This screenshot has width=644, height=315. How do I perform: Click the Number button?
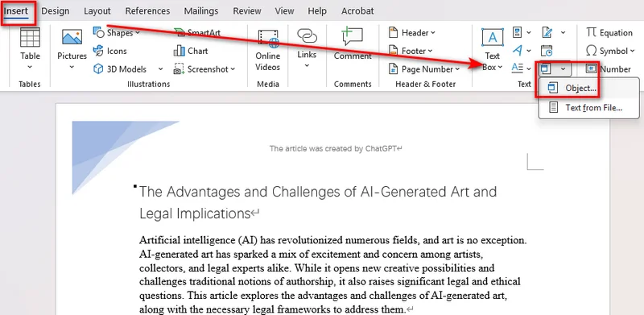click(x=609, y=69)
